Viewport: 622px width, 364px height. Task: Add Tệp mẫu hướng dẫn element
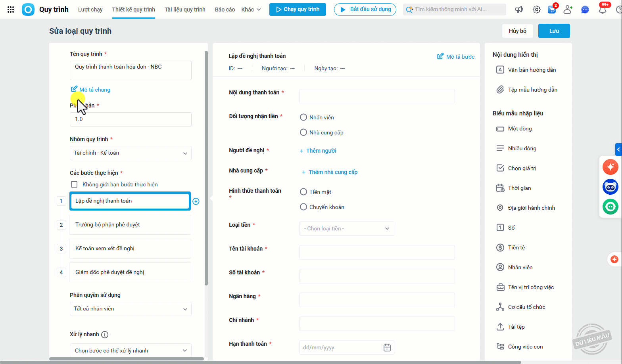point(527,90)
